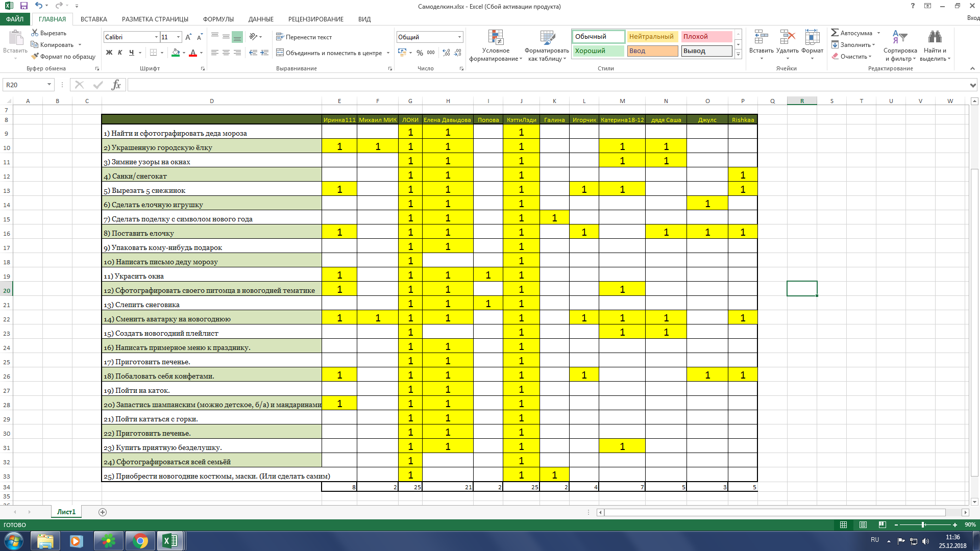Click the zoom slider handle
The image size is (980, 551).
tap(923, 524)
